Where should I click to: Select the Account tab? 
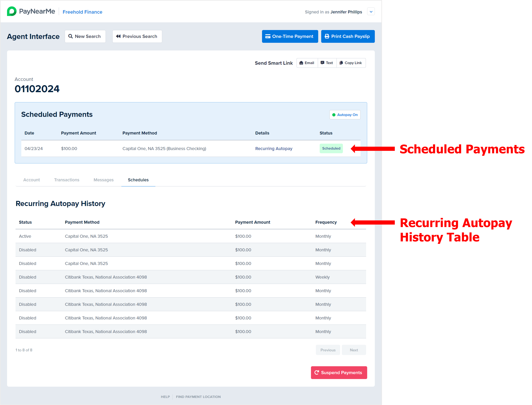click(32, 180)
